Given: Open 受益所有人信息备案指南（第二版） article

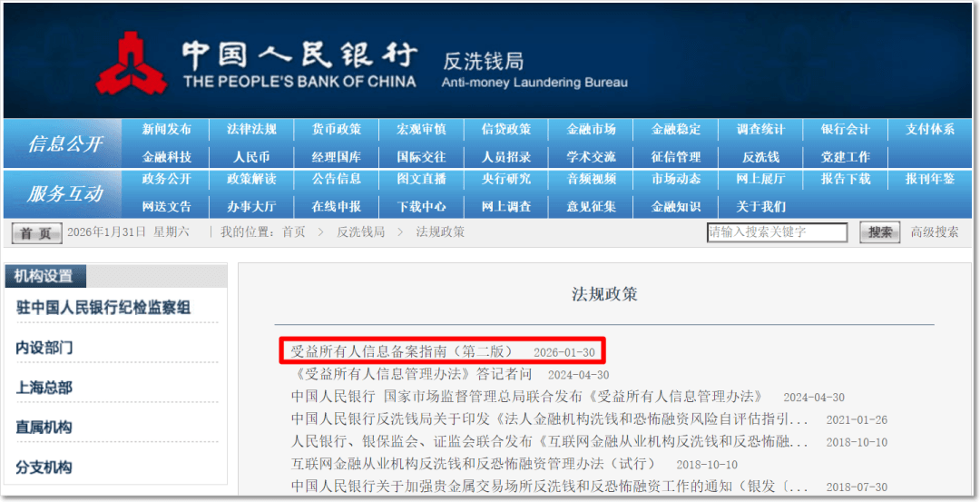Looking at the screenshot, I should click(x=401, y=351).
